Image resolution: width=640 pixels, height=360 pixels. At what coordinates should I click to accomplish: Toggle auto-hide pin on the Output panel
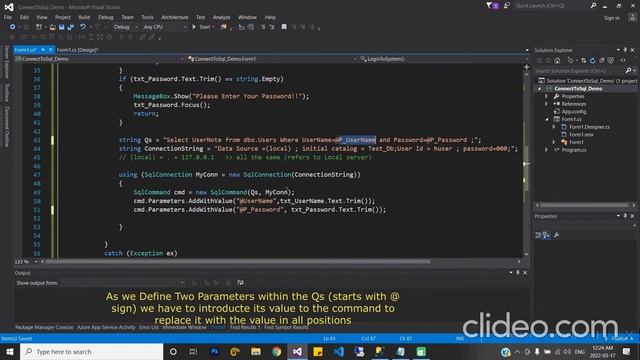(x=518, y=273)
